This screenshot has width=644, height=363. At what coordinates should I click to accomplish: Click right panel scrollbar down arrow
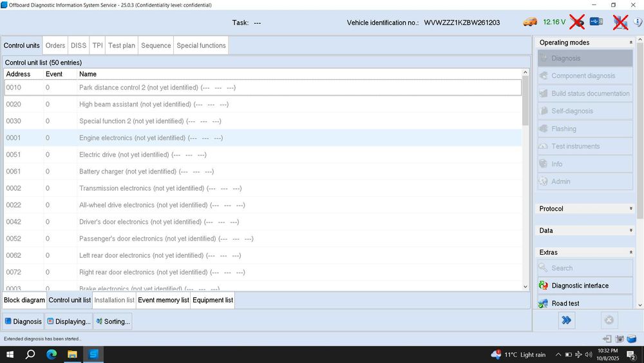coord(640,305)
